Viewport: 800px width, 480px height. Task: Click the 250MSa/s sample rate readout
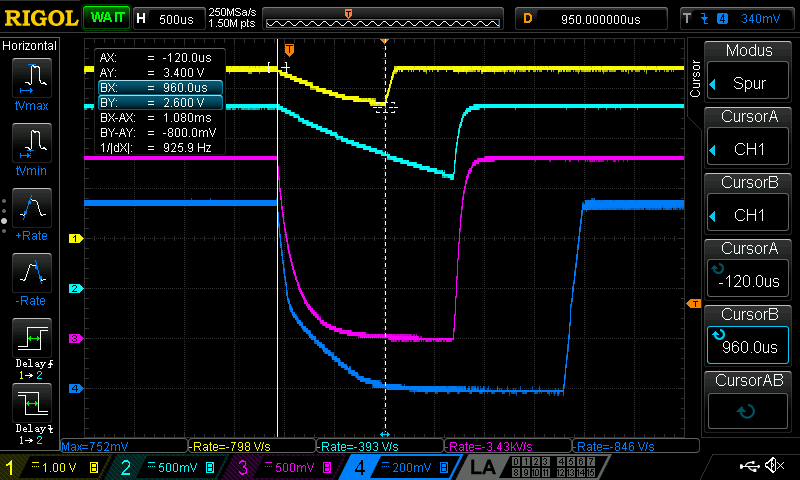[x=232, y=13]
